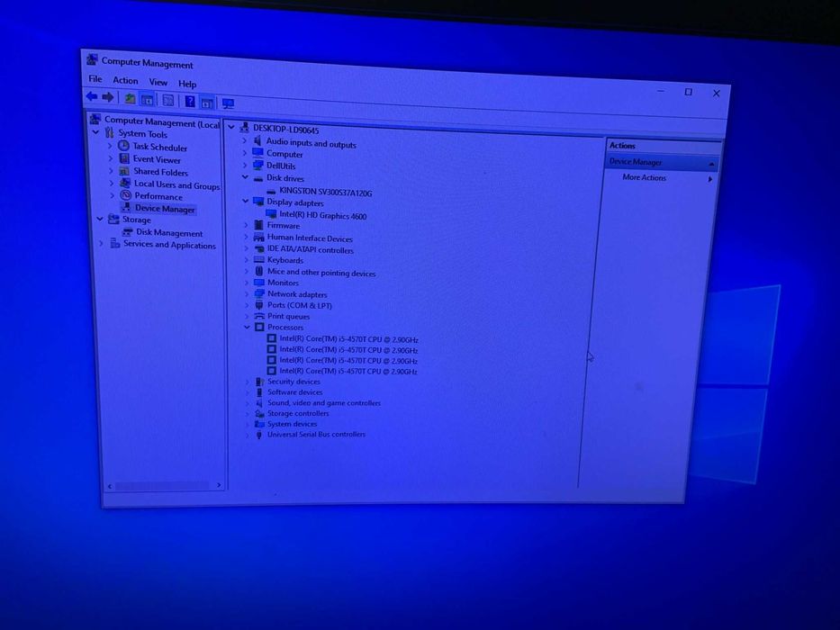This screenshot has height=630, width=840.
Task: Select Storage controllers category
Action: click(298, 414)
